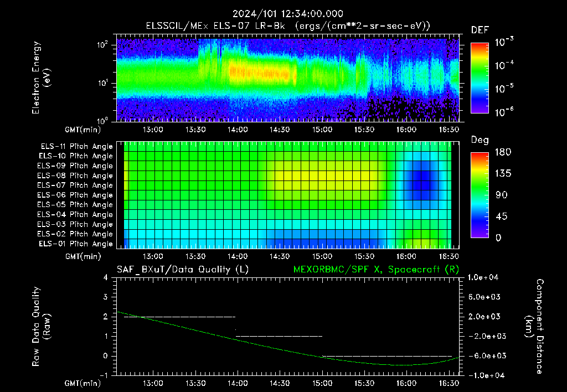This screenshot has height=392, width=567.
Task: Click the white data quality segment at level 1
Action: pyautogui.click(x=279, y=336)
